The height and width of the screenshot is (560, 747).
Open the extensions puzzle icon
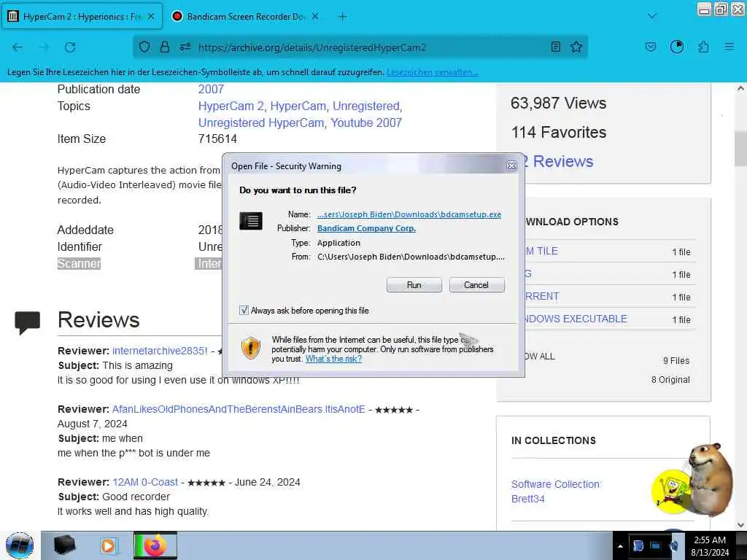coord(703,47)
